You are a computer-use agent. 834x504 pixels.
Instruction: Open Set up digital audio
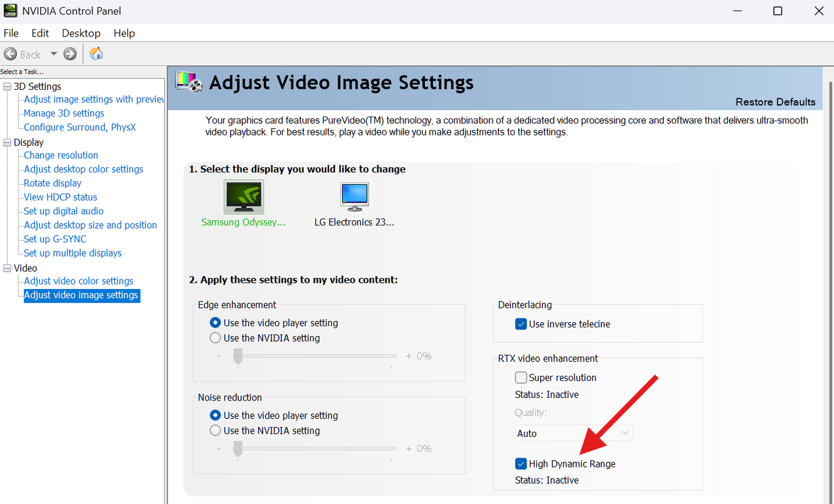[x=64, y=212]
